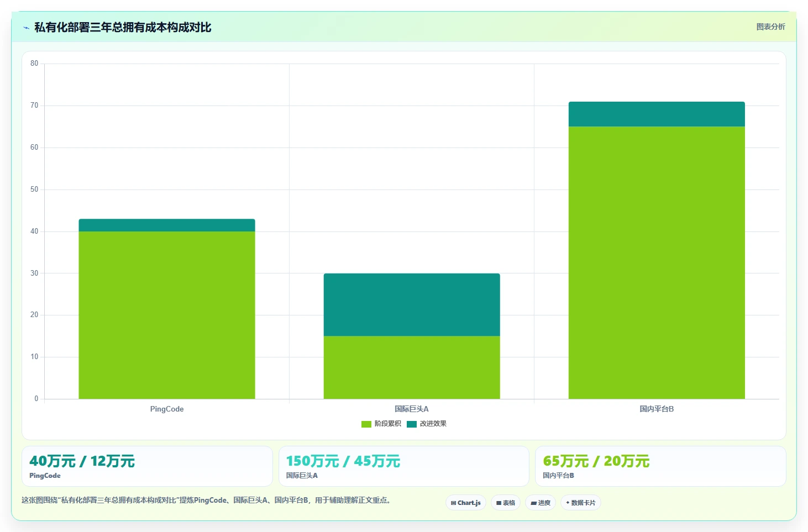Viewport: 808px width, 532px height.
Task: Click the 国内平台B green bar segment
Action: [x=657, y=262]
